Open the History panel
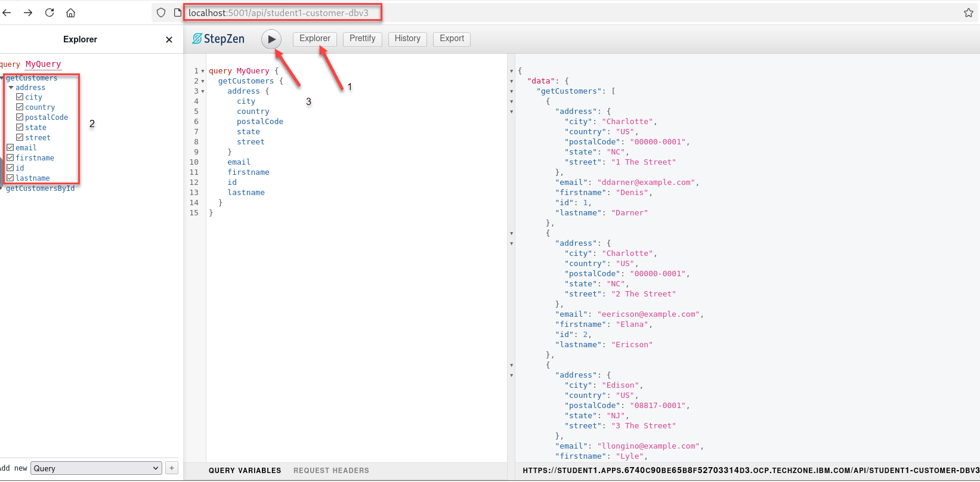The image size is (980, 482). coord(407,39)
